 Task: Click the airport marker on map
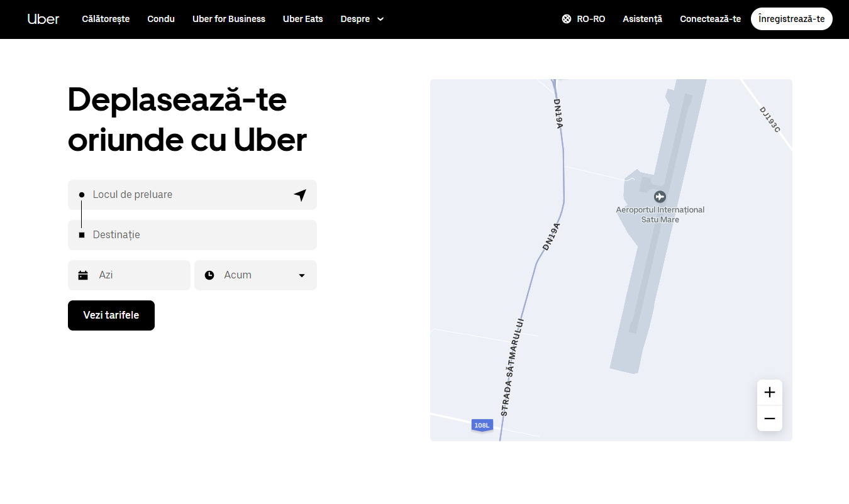tap(659, 197)
